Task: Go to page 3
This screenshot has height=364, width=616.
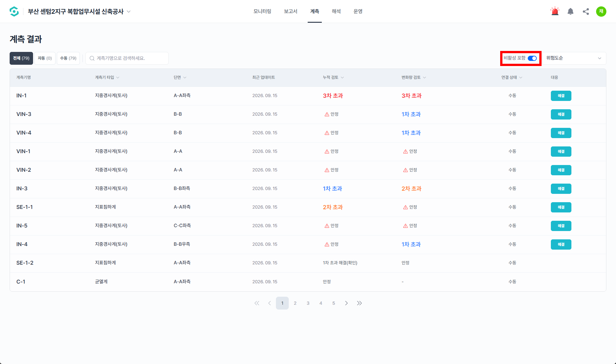Action: pos(308,303)
